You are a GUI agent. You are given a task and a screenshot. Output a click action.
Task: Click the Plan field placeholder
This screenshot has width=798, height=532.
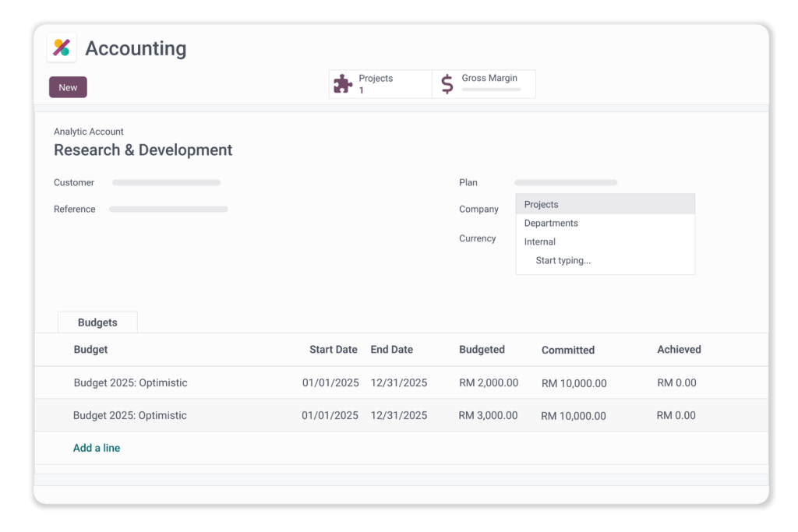click(565, 183)
